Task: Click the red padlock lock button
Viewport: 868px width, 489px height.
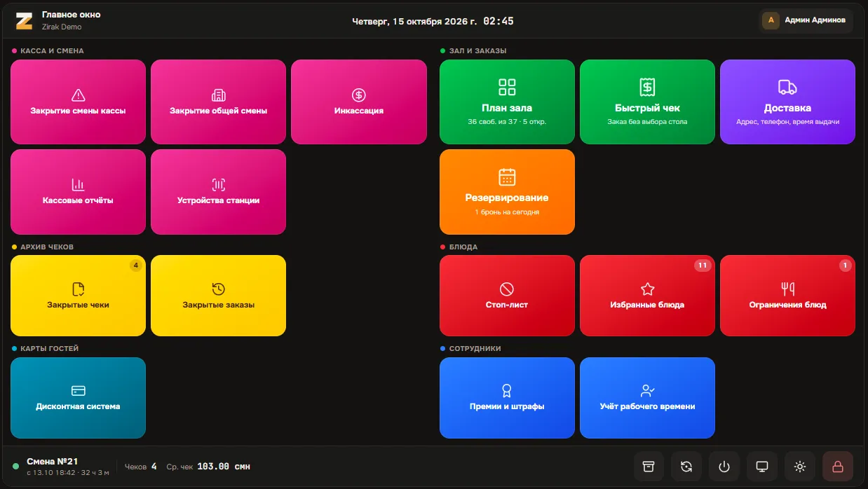Action: click(838, 467)
